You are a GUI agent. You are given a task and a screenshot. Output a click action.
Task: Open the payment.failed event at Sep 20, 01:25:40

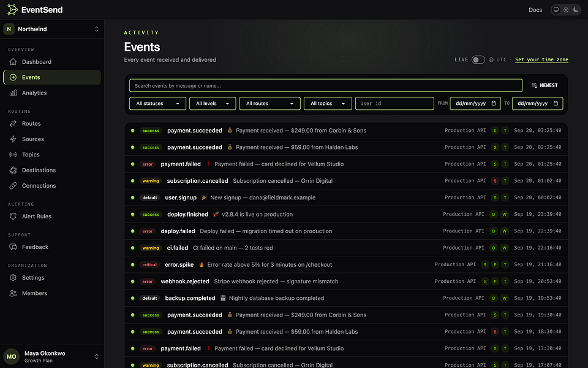click(x=346, y=164)
